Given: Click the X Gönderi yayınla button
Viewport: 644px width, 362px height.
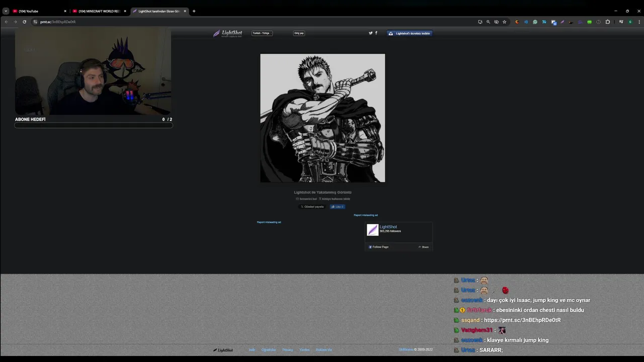Looking at the screenshot, I should 312,207.
